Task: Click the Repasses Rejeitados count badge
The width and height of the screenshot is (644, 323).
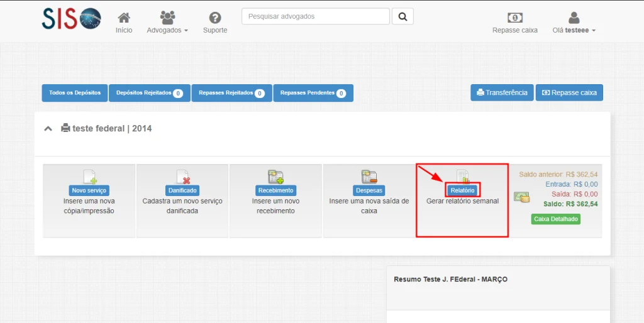Action: [x=260, y=94]
